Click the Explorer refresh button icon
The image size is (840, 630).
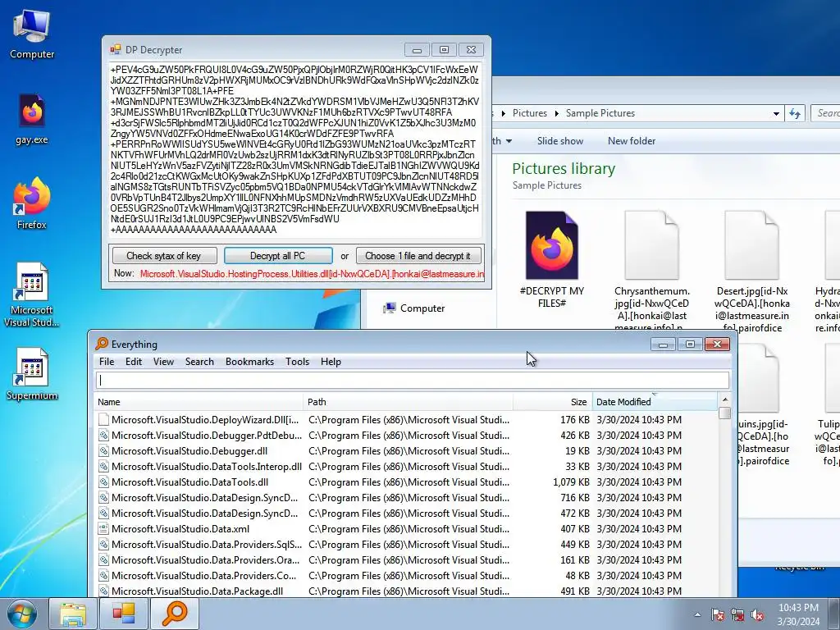coord(795,113)
